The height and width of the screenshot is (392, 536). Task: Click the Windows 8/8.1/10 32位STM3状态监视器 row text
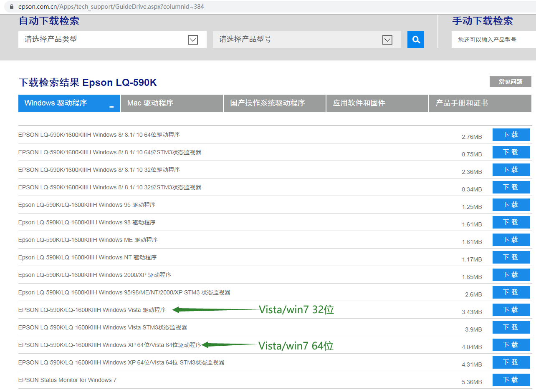click(x=110, y=187)
